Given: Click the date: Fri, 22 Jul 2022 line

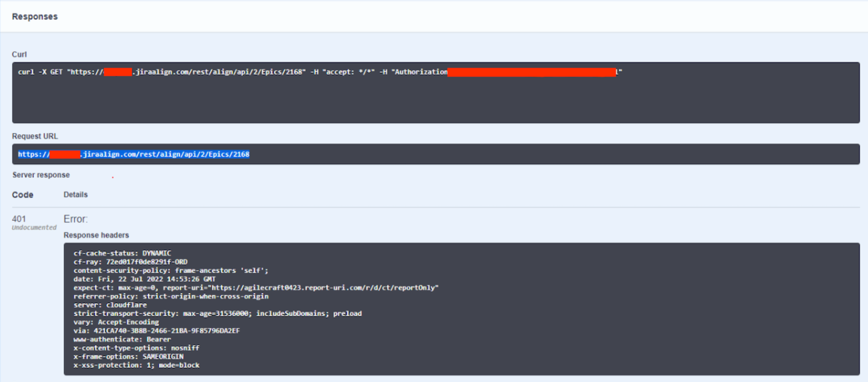Looking at the screenshot, I should click(x=144, y=279).
